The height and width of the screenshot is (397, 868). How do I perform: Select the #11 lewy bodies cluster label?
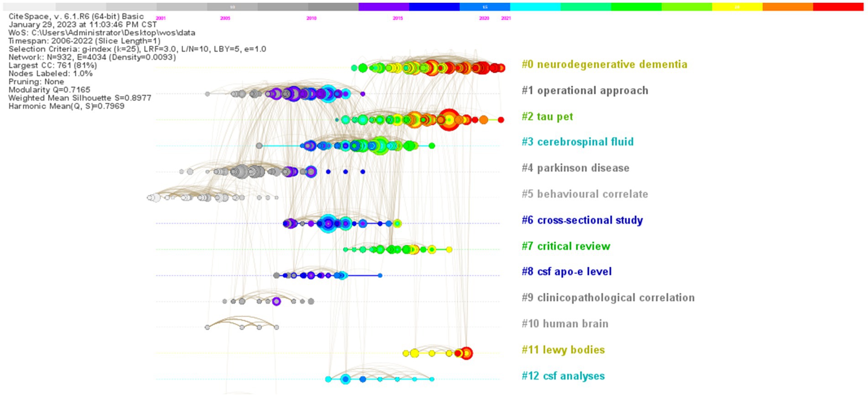pyautogui.click(x=563, y=350)
